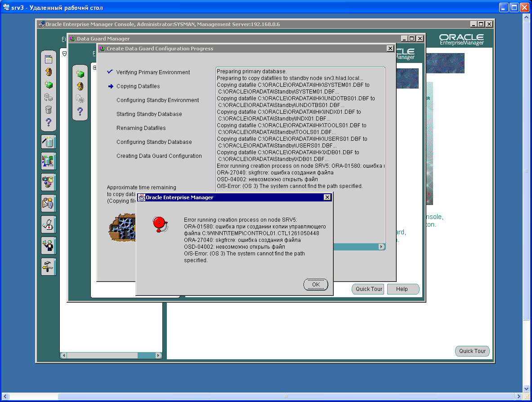Click left arrow of remote desktop horizontal scrollbar
This screenshot has width=532, height=402.
[x=5, y=396]
